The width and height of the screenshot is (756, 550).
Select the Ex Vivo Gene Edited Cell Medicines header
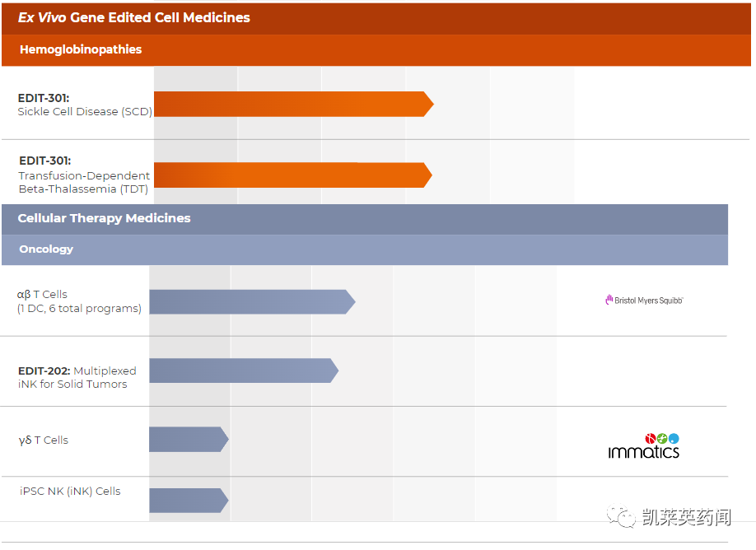[x=134, y=17]
